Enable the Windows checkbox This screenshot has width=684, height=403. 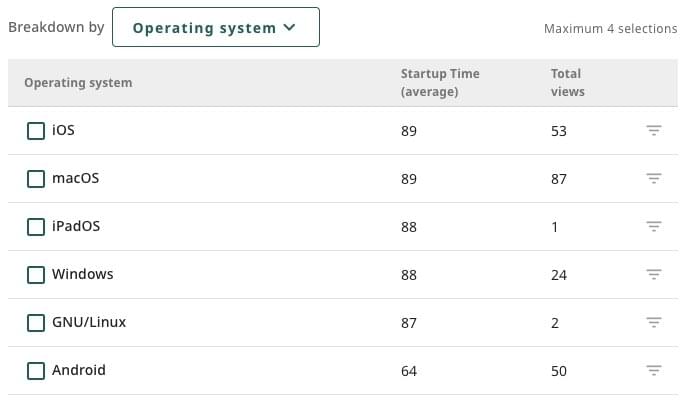(x=36, y=275)
